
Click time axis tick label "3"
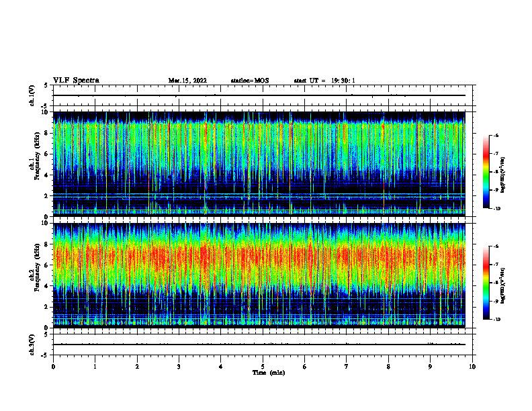(179, 367)
